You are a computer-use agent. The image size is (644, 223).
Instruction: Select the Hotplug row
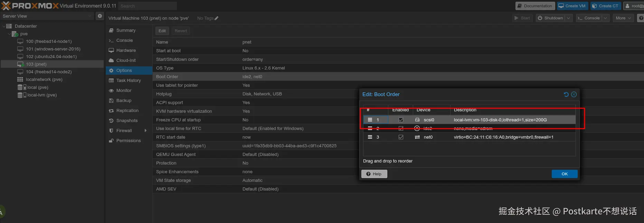(256, 94)
